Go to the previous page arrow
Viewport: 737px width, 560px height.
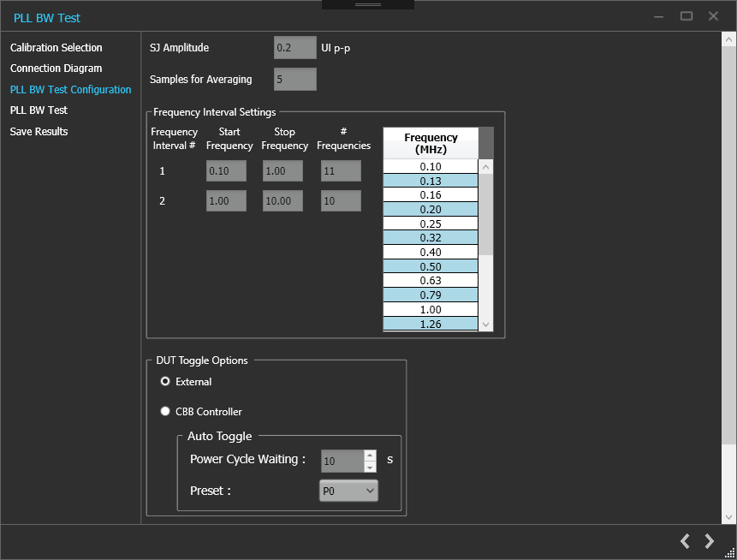pyautogui.click(x=685, y=541)
